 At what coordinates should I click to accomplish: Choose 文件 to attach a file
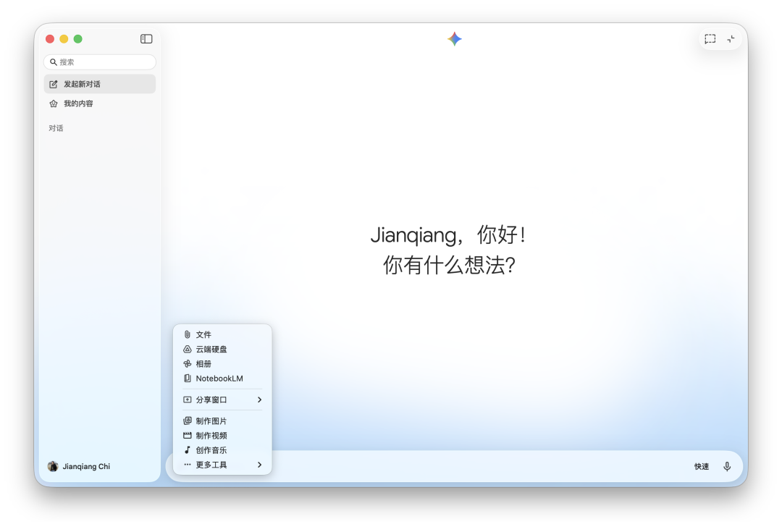coord(222,334)
